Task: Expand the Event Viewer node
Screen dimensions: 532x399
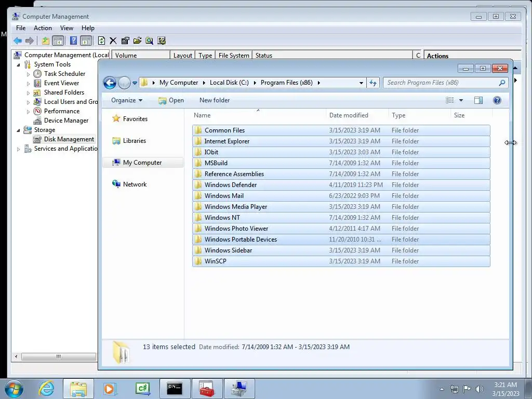Action: [28, 83]
